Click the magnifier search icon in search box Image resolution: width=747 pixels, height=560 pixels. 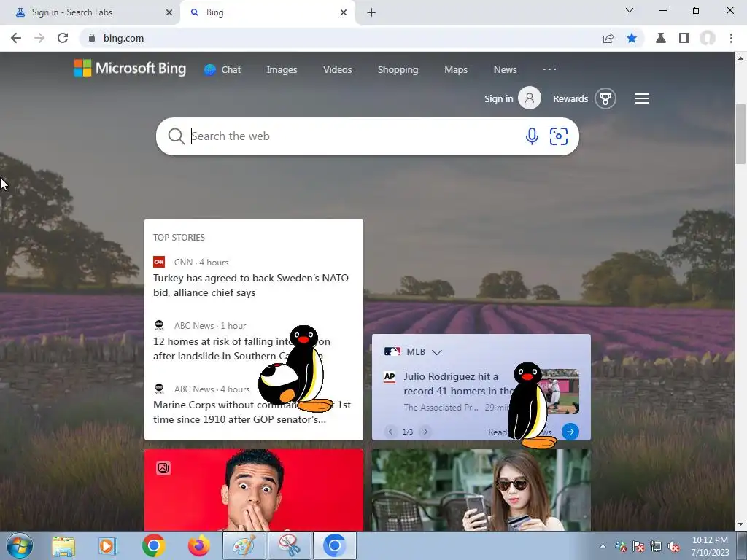click(176, 136)
